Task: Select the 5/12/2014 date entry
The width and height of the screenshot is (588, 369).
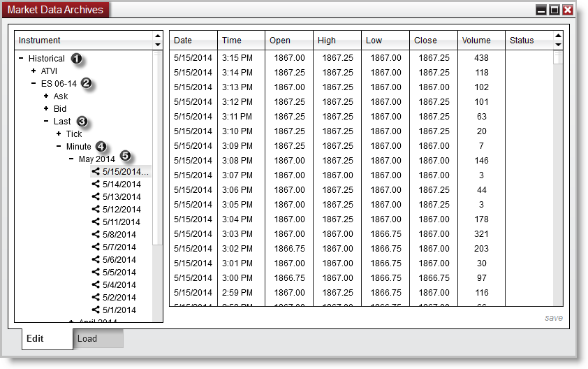Action: pyautogui.click(x=122, y=209)
